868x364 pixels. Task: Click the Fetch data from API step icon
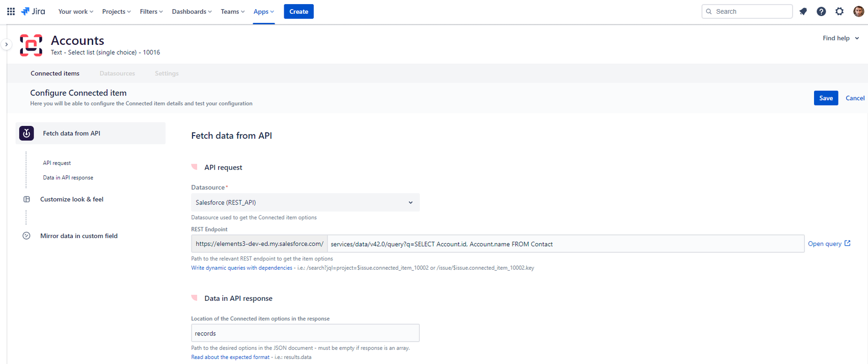(x=26, y=133)
